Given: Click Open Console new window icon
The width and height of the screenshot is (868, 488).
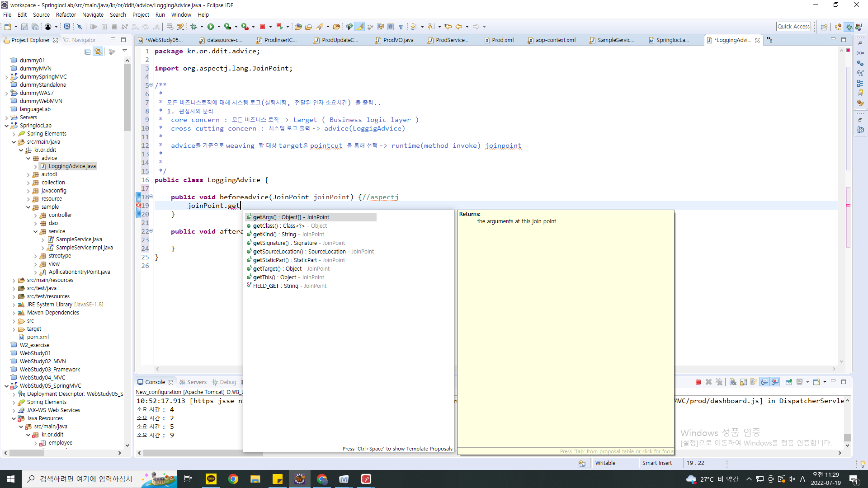Looking at the screenshot, I should coord(816,382).
